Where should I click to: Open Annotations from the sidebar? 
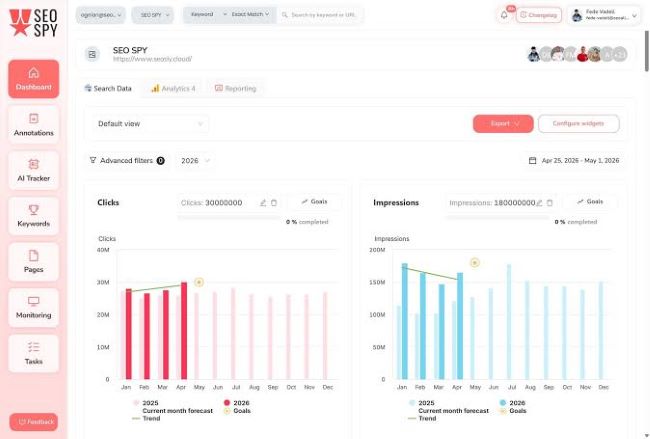pos(34,124)
